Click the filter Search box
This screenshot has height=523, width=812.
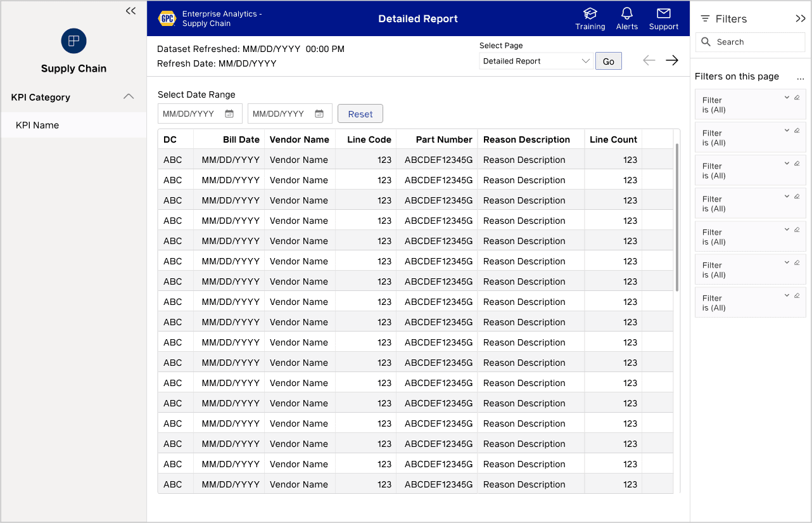point(750,42)
